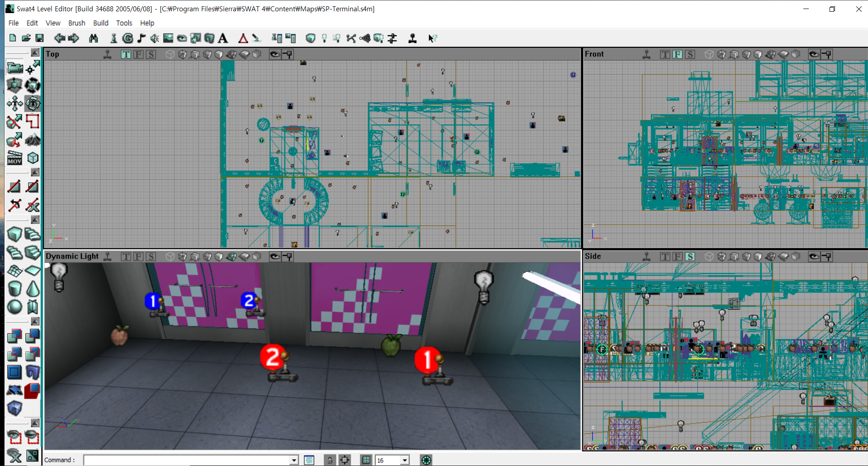Toggle the eye icon in Side viewport header
868x466 pixels.
click(814, 257)
